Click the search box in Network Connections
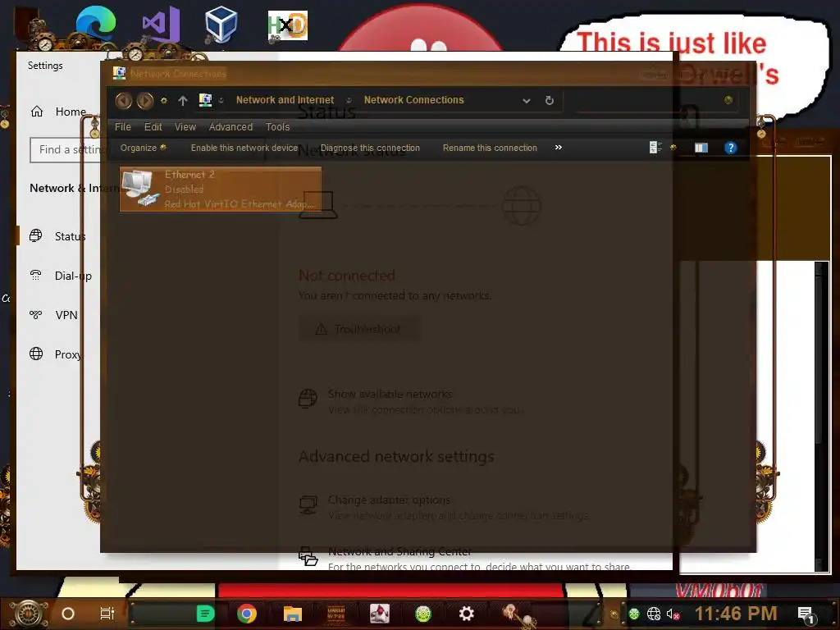840x630 pixels. pos(655,100)
